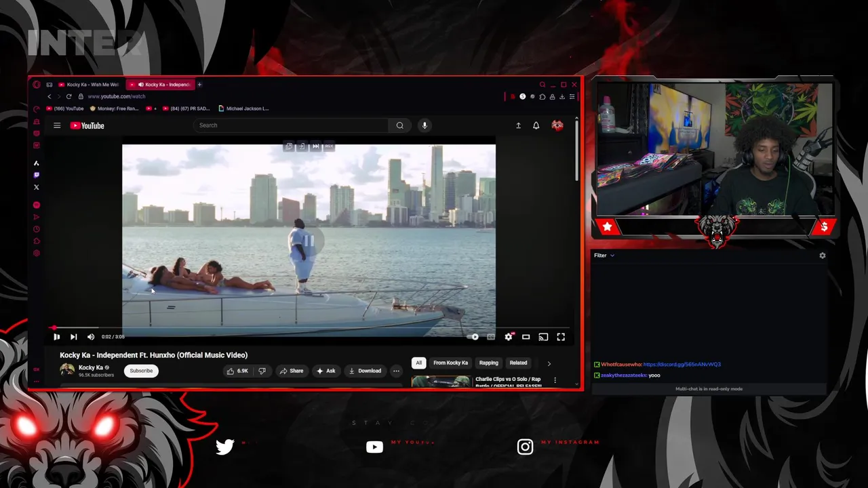Image resolution: width=868 pixels, height=488 pixels.
Task: Skip to next video in player
Action: tap(73, 337)
